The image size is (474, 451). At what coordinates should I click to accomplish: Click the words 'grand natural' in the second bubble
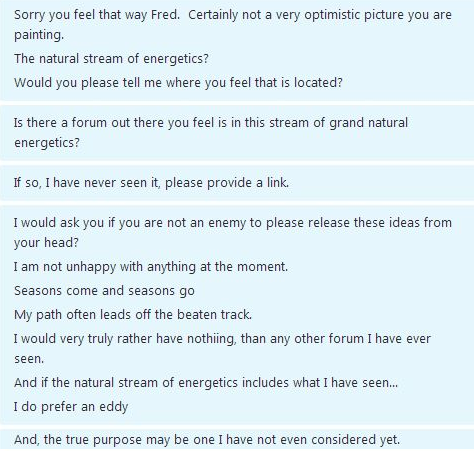click(369, 123)
